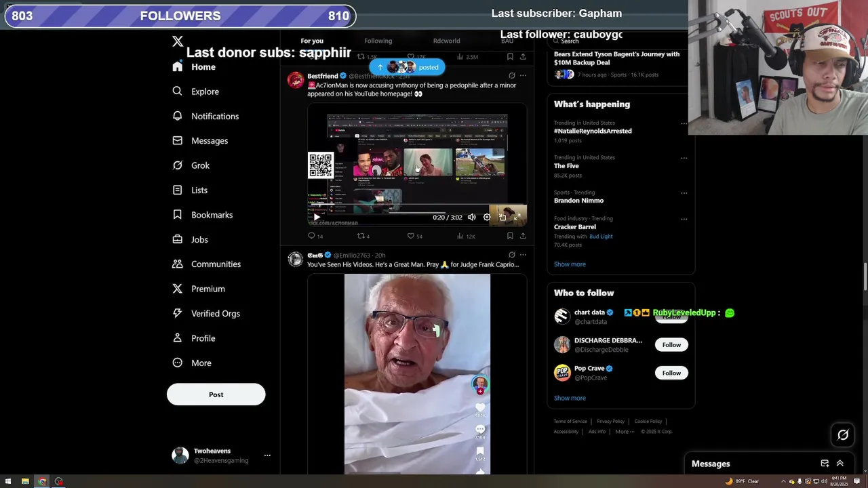Open #NatalieReynoldsArrested trend

(x=593, y=131)
